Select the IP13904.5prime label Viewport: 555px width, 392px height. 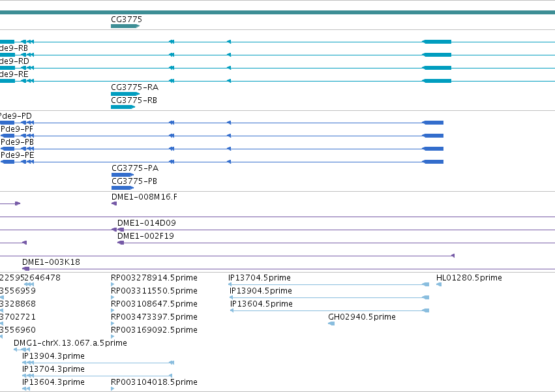[x=261, y=291]
